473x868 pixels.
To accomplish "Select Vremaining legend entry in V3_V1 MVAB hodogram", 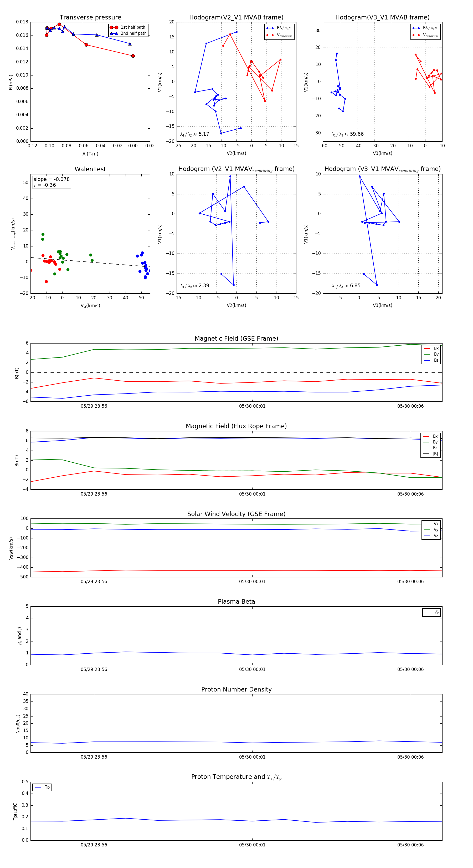I will point(425,35).
